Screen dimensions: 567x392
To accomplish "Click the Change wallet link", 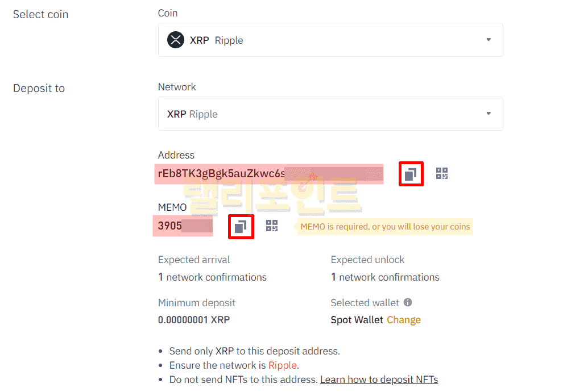I will 404,320.
